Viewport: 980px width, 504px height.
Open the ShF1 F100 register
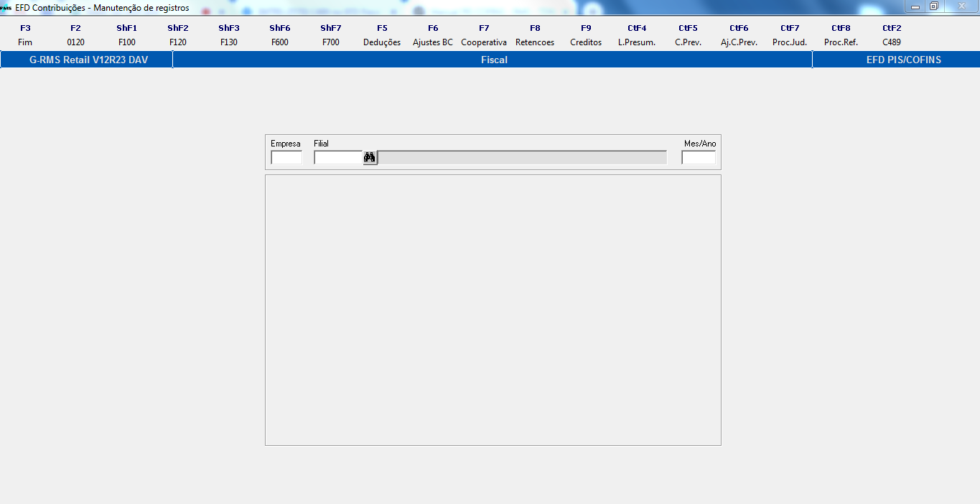pyautogui.click(x=126, y=35)
